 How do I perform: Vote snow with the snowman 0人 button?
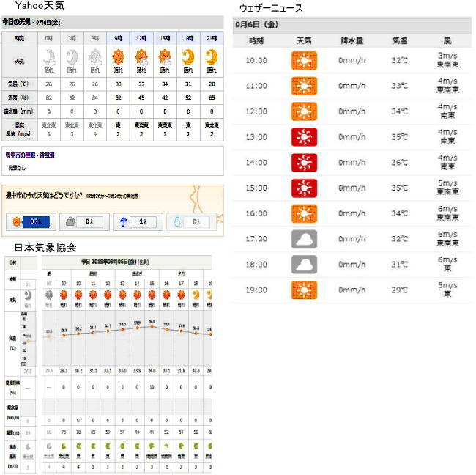click(192, 222)
